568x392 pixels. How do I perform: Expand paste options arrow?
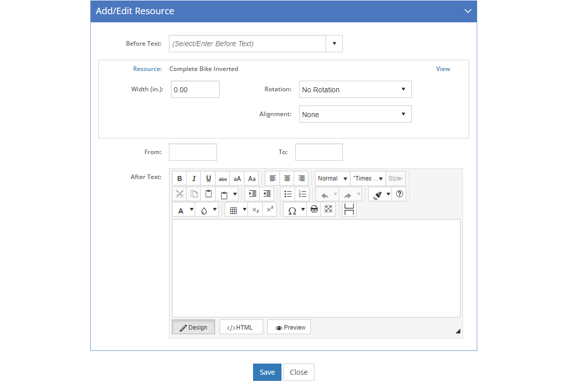(235, 194)
